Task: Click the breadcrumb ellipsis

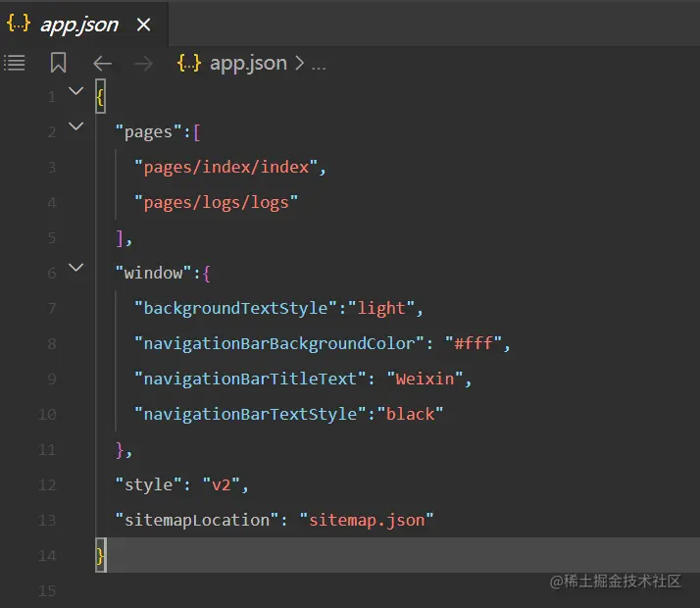Action: (319, 68)
